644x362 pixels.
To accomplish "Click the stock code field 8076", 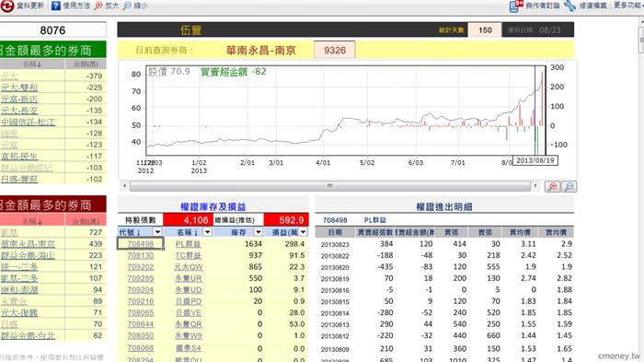I will [x=52, y=30].
